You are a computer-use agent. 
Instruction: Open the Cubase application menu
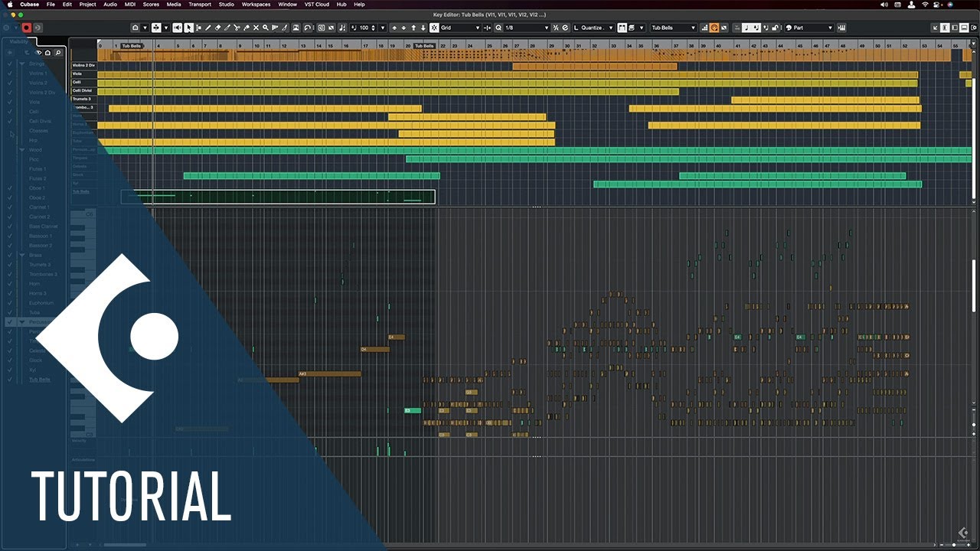click(30, 4)
